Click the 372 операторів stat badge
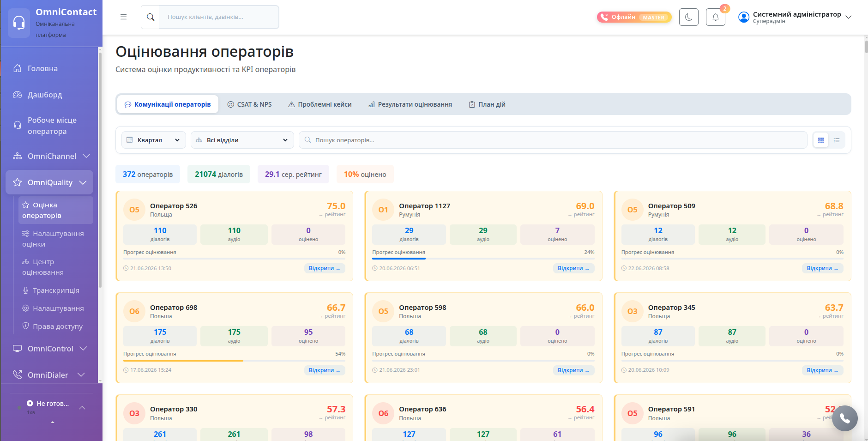The height and width of the screenshot is (441, 868). [x=148, y=174]
